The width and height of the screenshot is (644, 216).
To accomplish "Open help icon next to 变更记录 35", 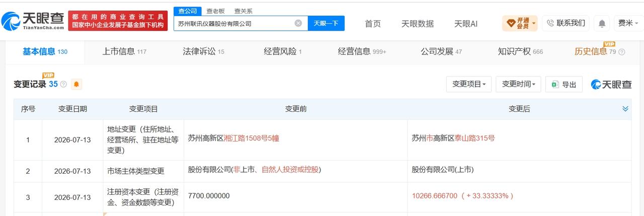I will (x=63, y=85).
